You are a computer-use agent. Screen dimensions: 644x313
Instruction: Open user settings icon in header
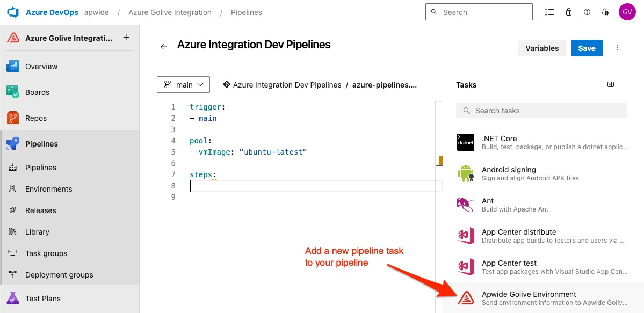tap(606, 12)
